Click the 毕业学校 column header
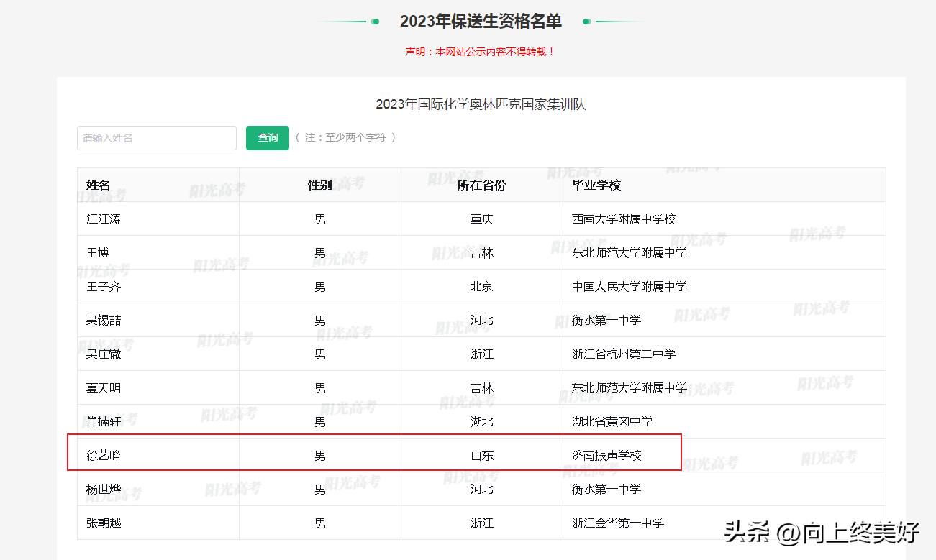This screenshot has height=560, width=936. click(596, 185)
